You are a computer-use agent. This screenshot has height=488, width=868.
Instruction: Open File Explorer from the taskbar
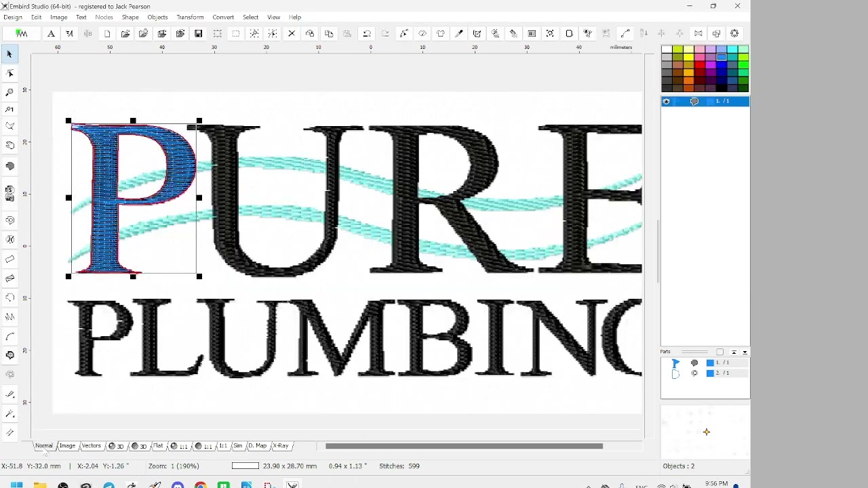(x=39, y=485)
